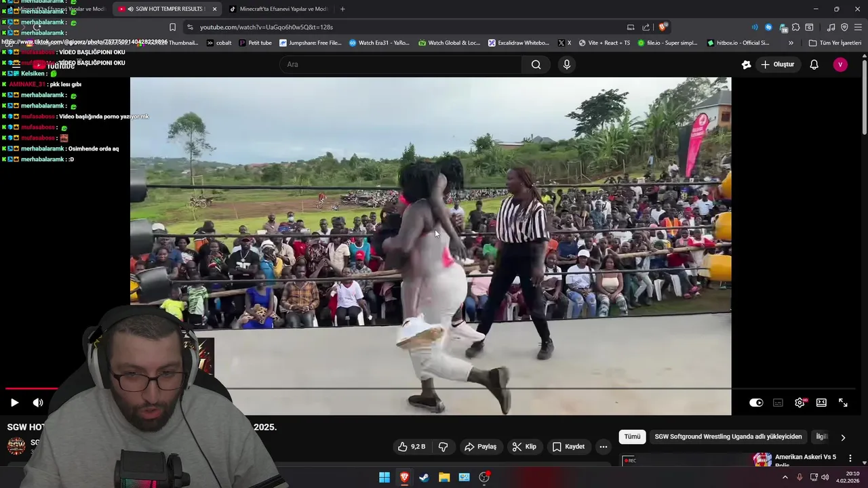Open the browser extensions puzzle icon

pos(795,27)
